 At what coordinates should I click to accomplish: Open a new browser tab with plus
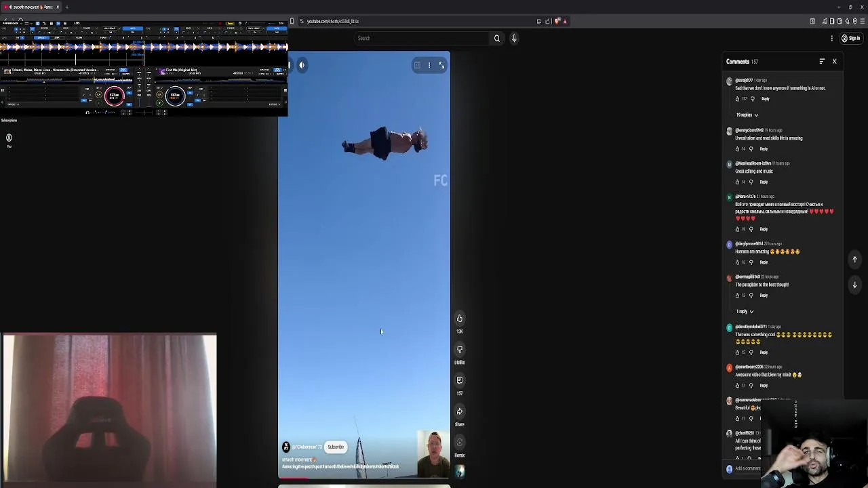66,7
